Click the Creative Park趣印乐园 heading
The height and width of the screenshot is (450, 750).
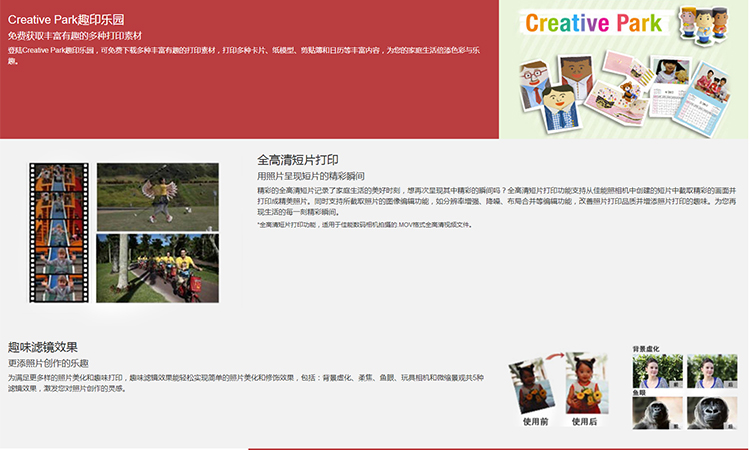click(66, 20)
